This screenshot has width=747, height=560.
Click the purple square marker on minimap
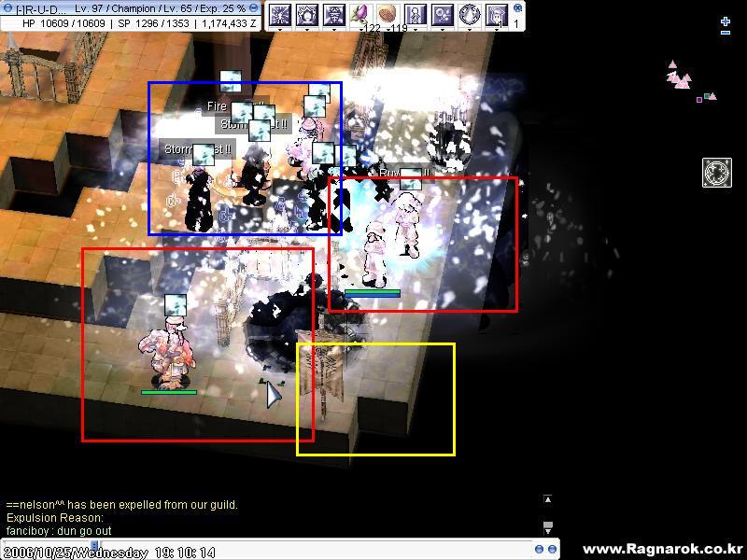699,100
